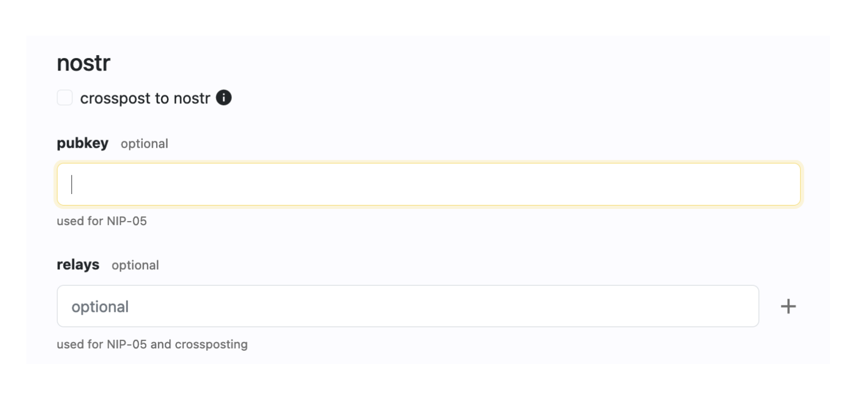Click the 'optional' placeholder in relays field
This screenshot has width=868, height=403.
(x=100, y=307)
